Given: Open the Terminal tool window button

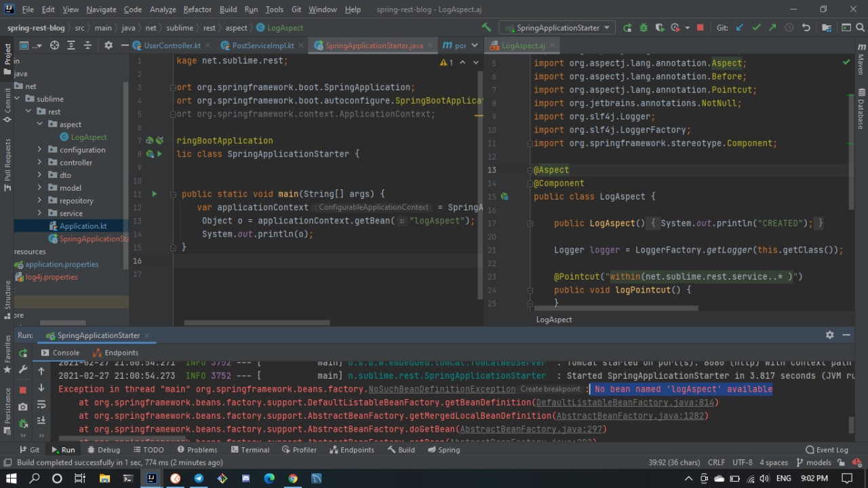Looking at the screenshot, I should click(250, 449).
